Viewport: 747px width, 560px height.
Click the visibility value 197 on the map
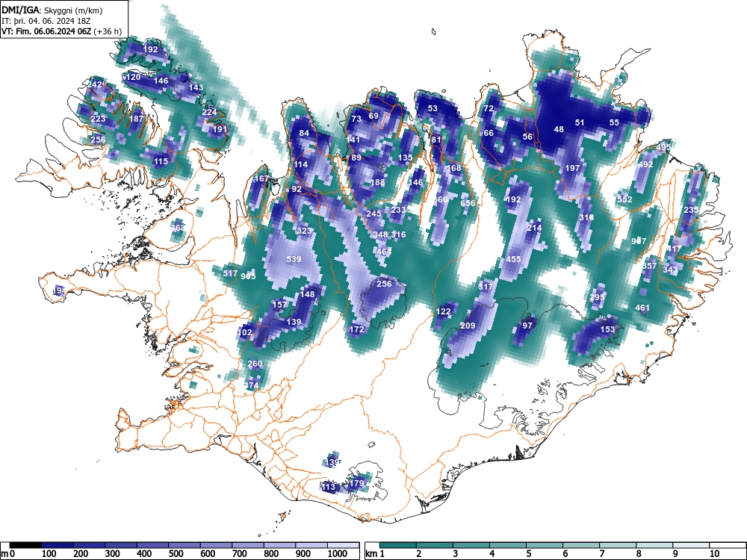point(573,168)
